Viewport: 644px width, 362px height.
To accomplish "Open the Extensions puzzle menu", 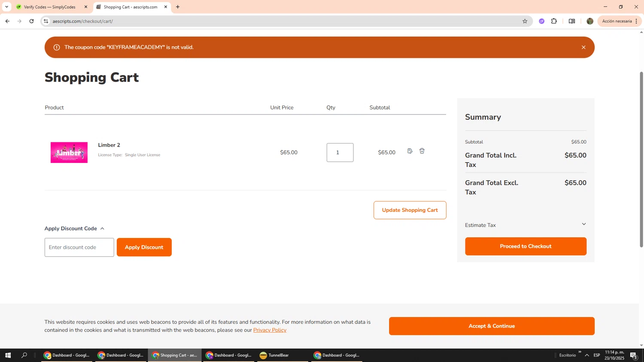I will [554, 21].
